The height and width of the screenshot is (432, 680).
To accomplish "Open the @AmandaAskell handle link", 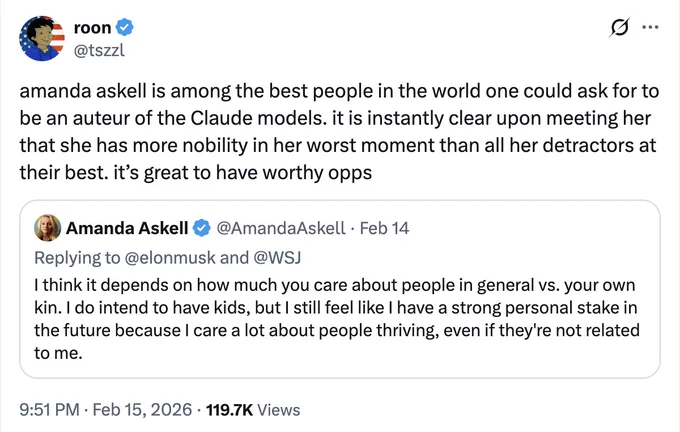I will [x=281, y=228].
